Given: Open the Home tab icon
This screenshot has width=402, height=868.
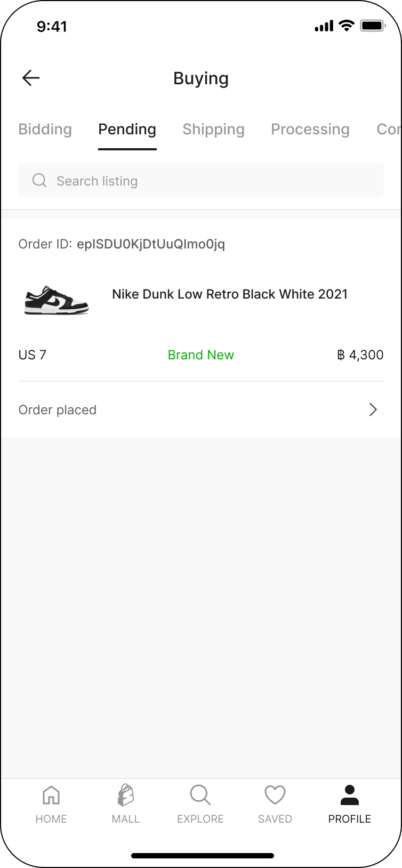Looking at the screenshot, I should (51, 795).
